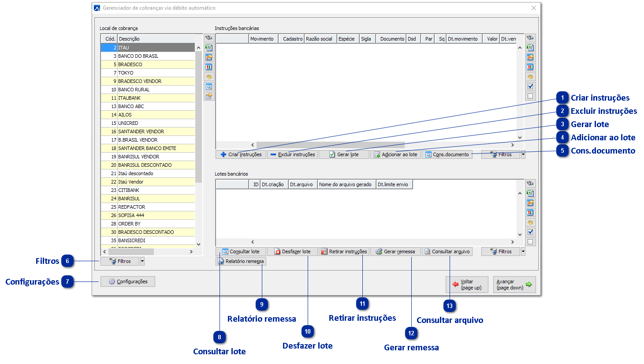Click the Gerar remessa button
This screenshot has height=364, width=644.
395,251
